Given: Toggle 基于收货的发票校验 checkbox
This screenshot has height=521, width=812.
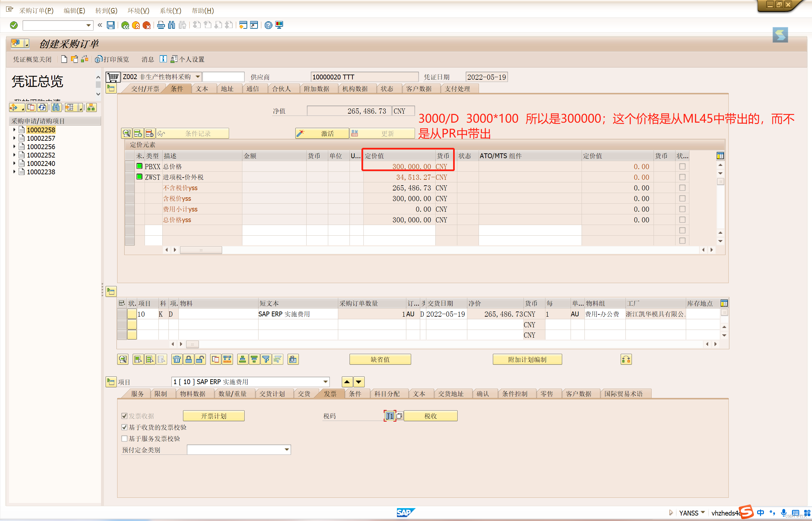Looking at the screenshot, I should [x=125, y=427].
